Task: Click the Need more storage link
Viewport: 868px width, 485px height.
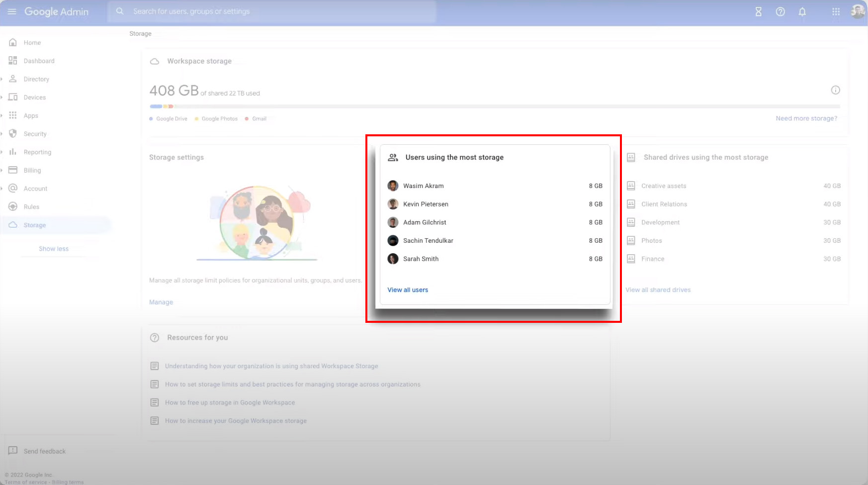Action: [x=806, y=118]
